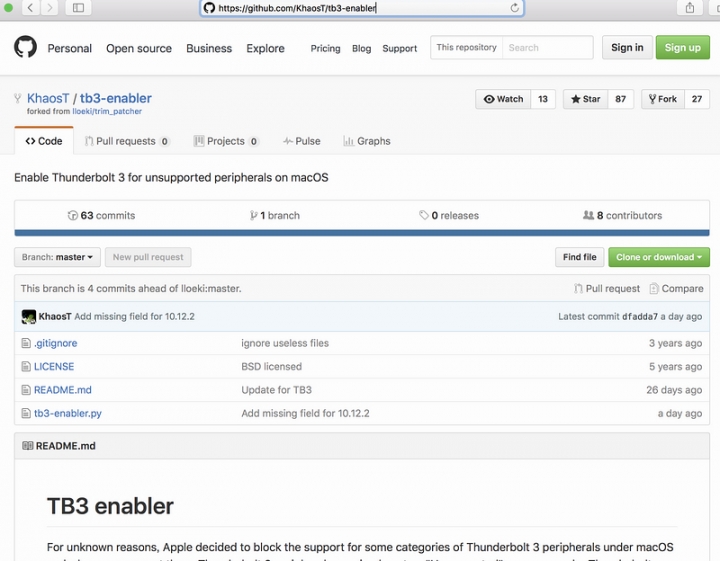The image size is (720, 561).
Task: Click the file icon beside README.md row
Action: pyautogui.click(x=26, y=390)
